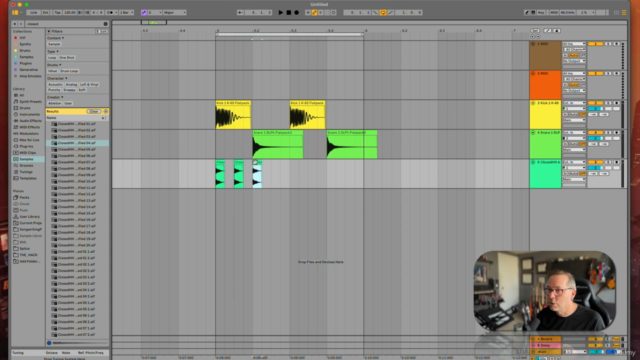
Task: Click the Play button in transport
Action: [280, 13]
